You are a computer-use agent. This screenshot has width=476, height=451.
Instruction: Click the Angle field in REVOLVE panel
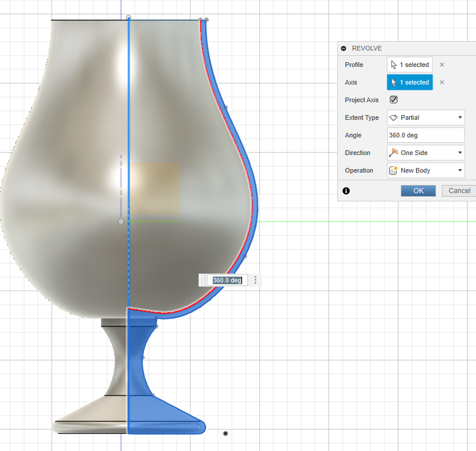tap(425, 135)
